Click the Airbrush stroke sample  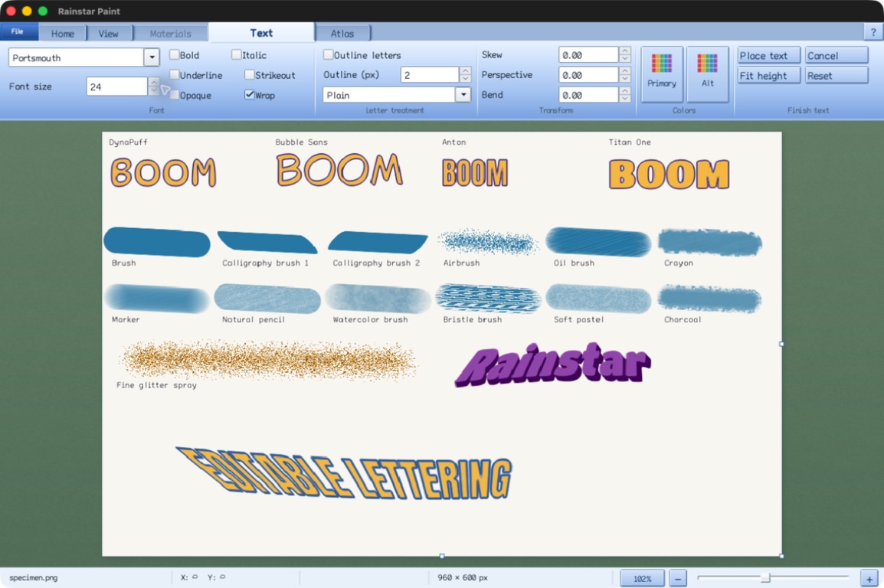click(488, 242)
